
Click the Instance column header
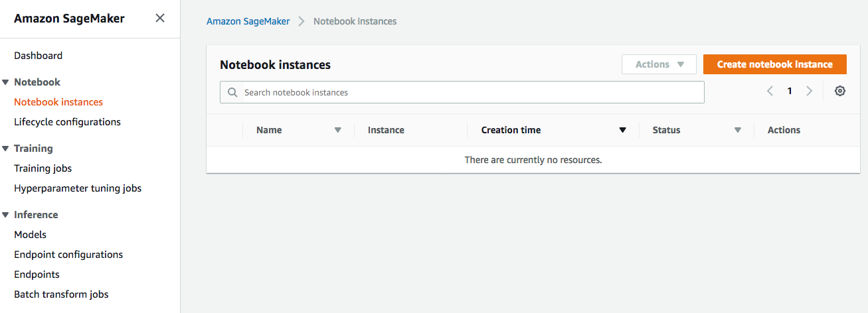pos(386,130)
